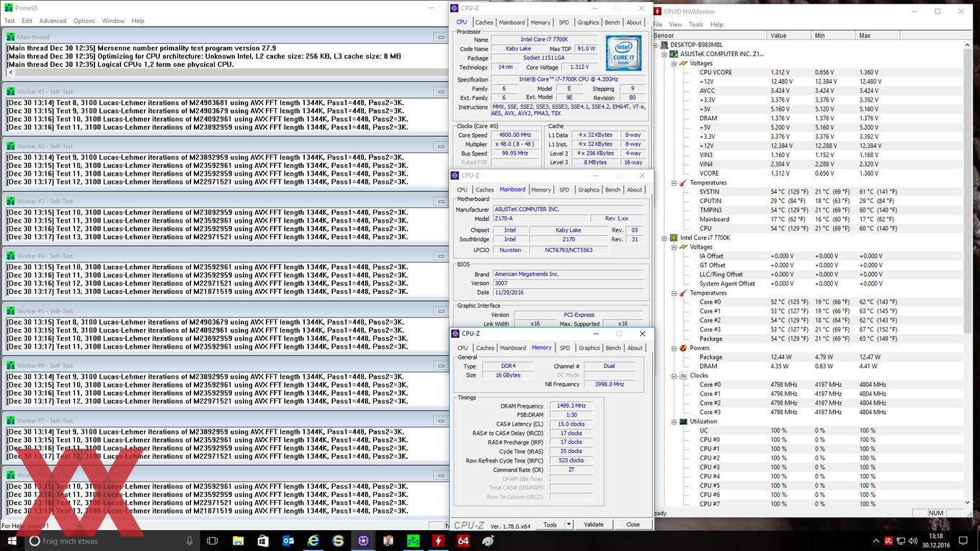Screen dimensions: 980x551
Task: Open the HWMonitor View menu
Action: pos(675,24)
